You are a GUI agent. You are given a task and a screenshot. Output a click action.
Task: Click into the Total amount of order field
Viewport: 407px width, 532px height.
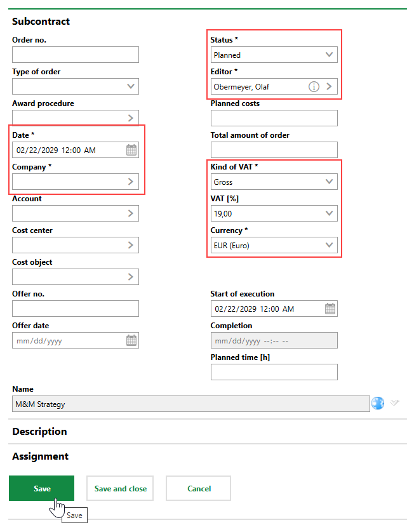274,150
